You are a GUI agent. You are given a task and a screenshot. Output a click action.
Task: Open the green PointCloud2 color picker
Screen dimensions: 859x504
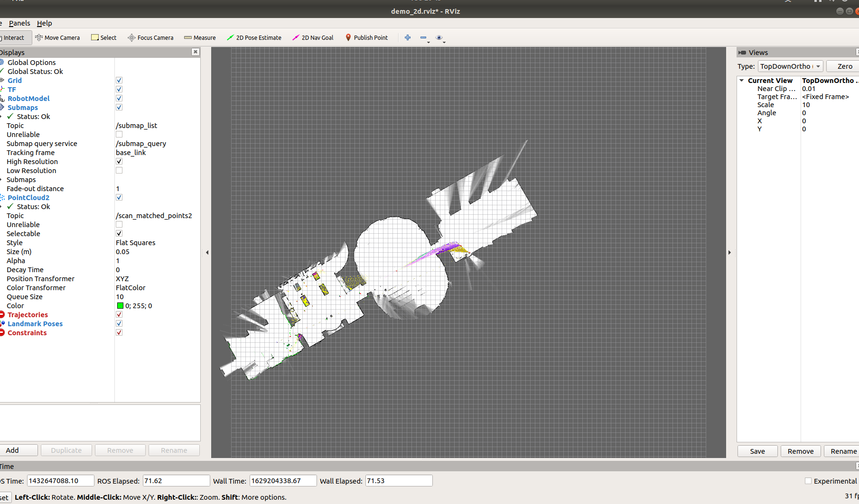click(121, 305)
